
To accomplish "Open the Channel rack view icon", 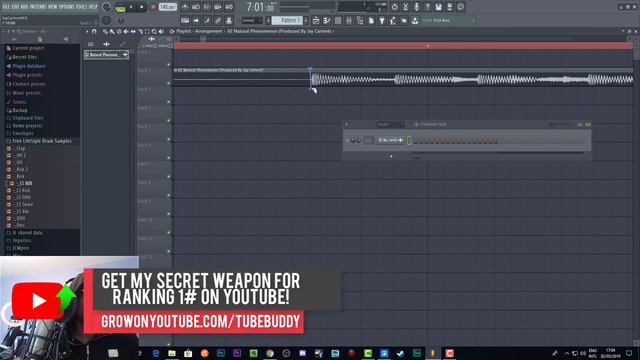I will (338, 20).
